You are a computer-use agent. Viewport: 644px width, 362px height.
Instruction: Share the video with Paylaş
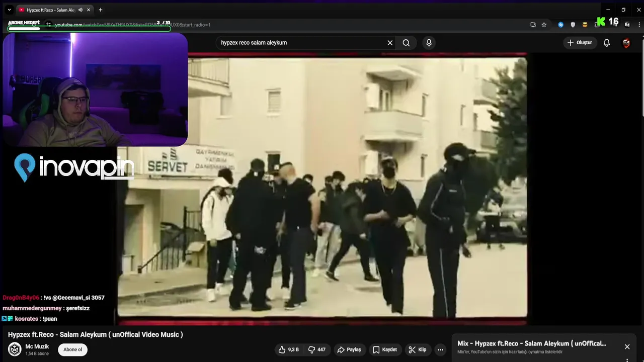click(349, 349)
